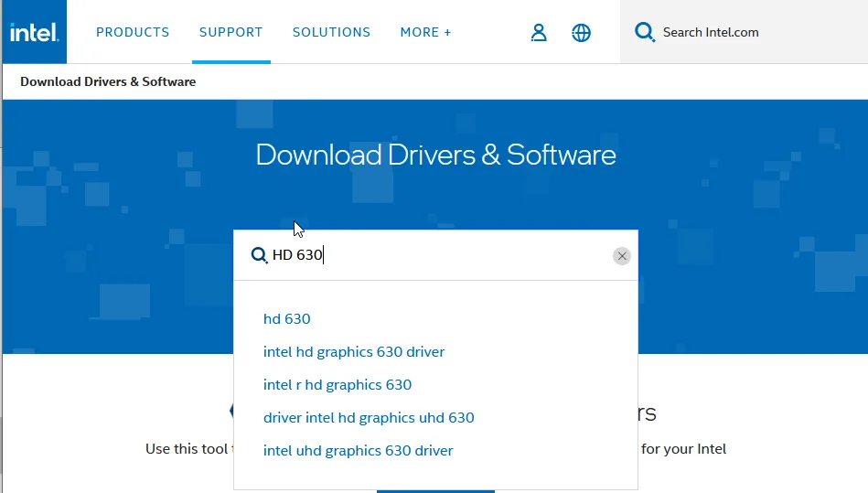Click the magnifier icon beside HD 630

point(259,255)
